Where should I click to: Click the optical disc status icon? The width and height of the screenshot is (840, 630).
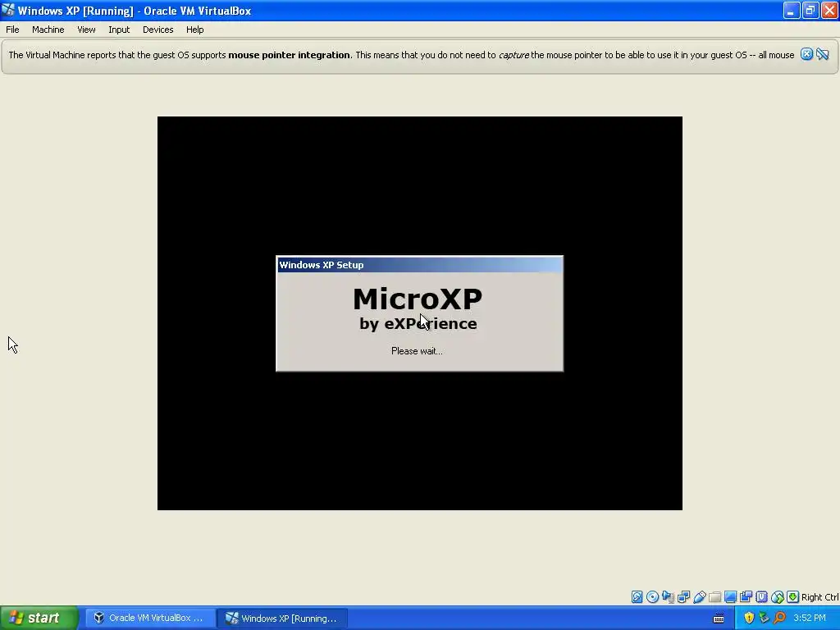click(x=652, y=597)
